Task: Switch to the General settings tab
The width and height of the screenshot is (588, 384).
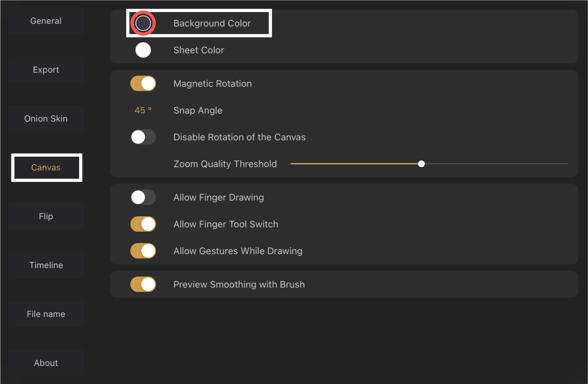Action: point(46,21)
